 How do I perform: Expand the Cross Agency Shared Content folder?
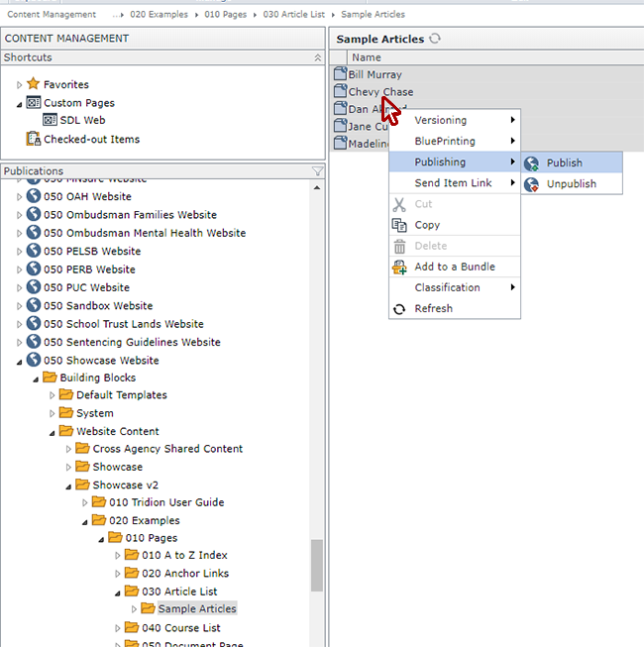coord(68,450)
